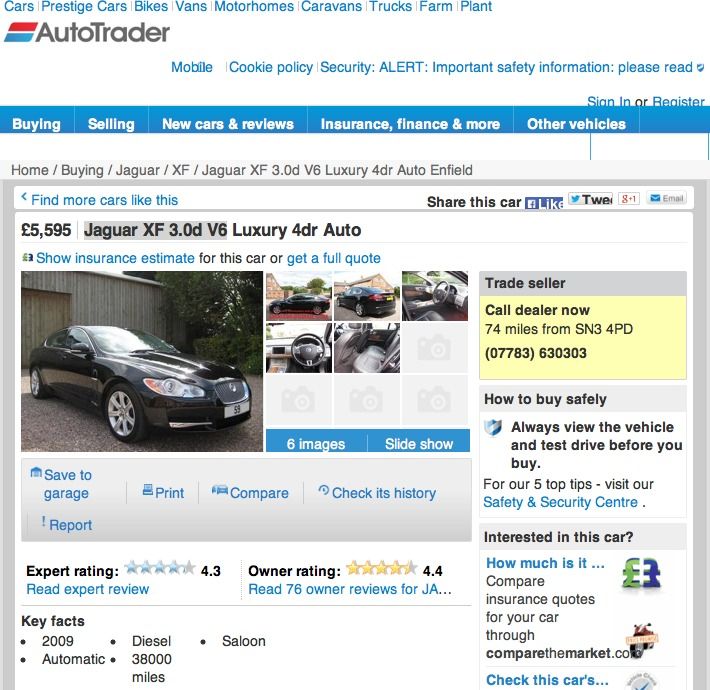Open the Safety & Security Centre link
This screenshot has height=690, width=710.
(x=561, y=502)
